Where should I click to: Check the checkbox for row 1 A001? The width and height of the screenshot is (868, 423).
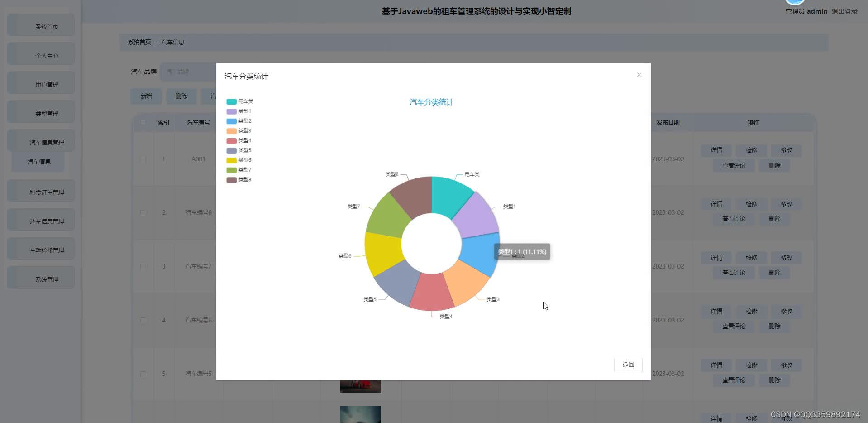[x=143, y=159]
